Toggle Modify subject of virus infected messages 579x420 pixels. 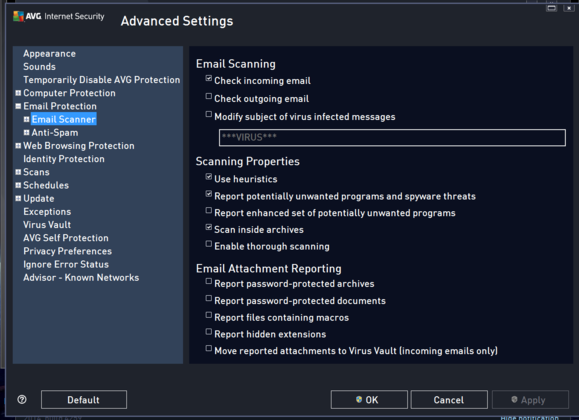(x=209, y=114)
